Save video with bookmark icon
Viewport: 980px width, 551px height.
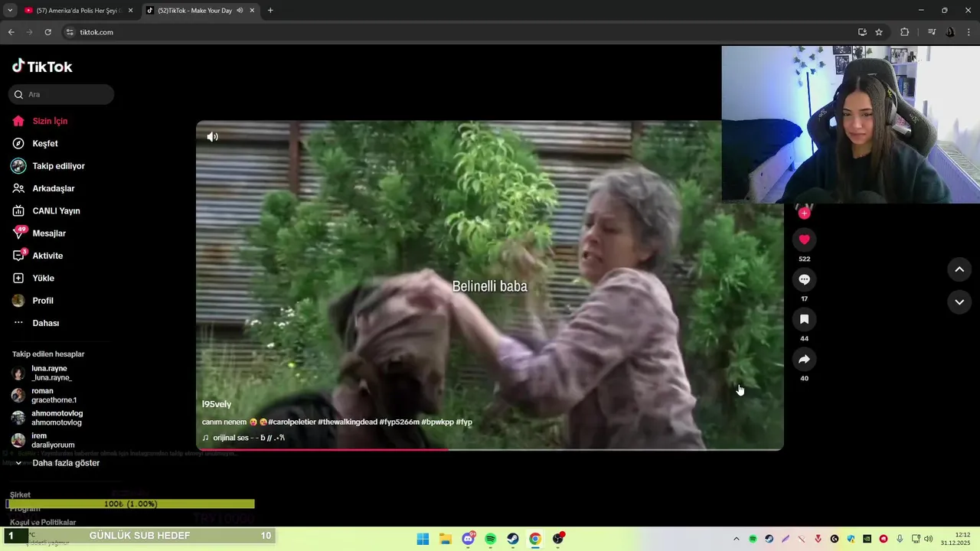pyautogui.click(x=804, y=319)
